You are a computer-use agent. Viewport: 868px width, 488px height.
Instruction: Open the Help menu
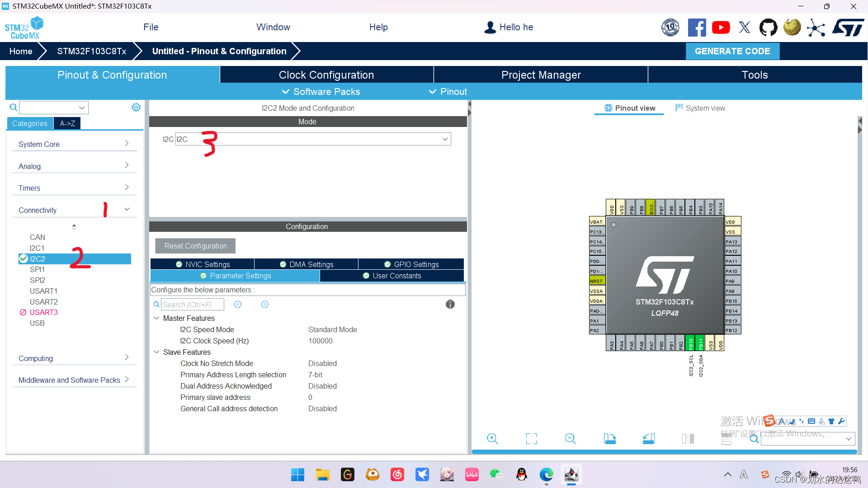click(x=379, y=27)
